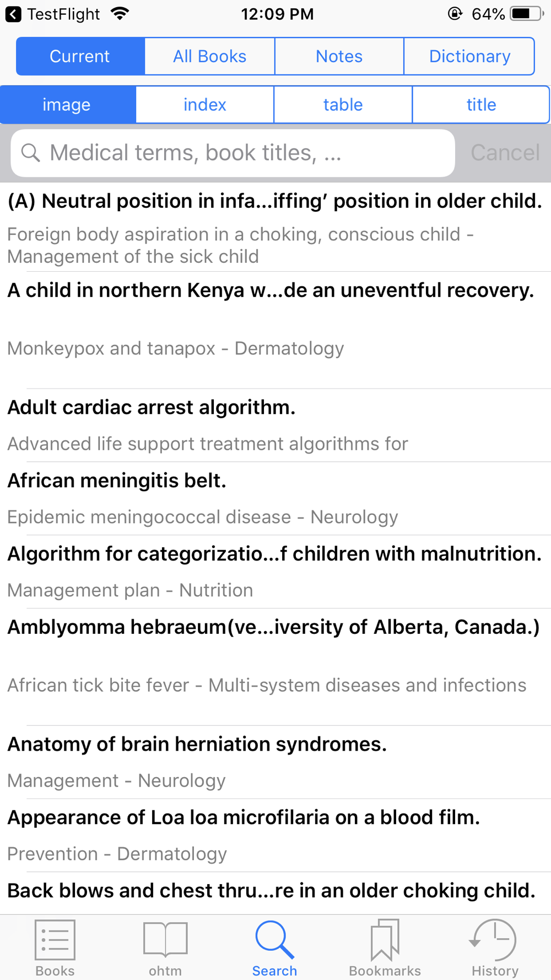The image size is (551, 980).
Task: Switch to the Notes segment
Action: click(339, 56)
